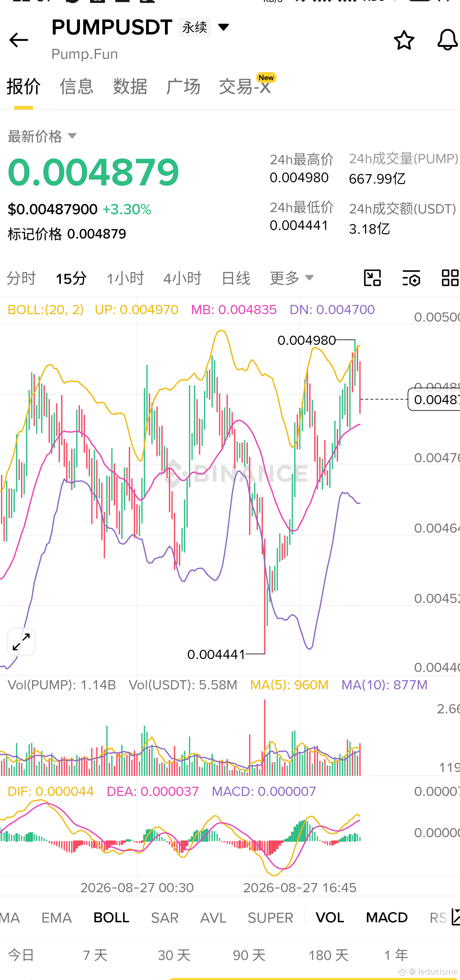Image resolution: width=460 pixels, height=980 pixels.
Task: Toggle SAR indicator
Action: (164, 917)
